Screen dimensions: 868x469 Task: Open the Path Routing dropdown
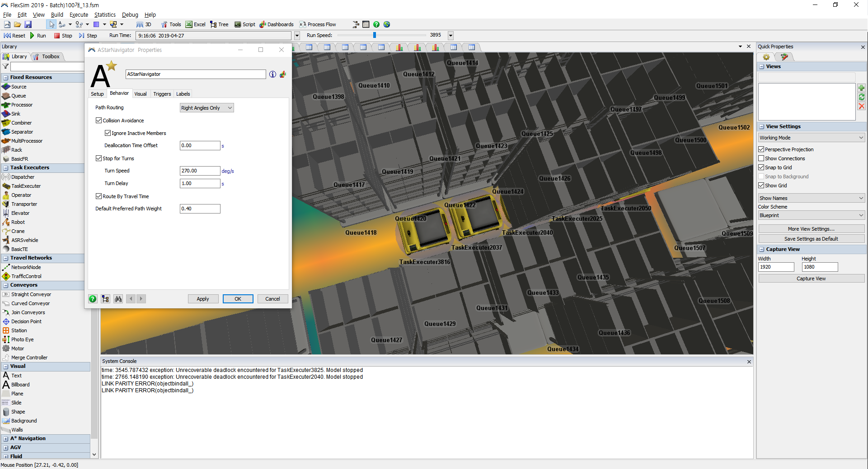(206, 108)
